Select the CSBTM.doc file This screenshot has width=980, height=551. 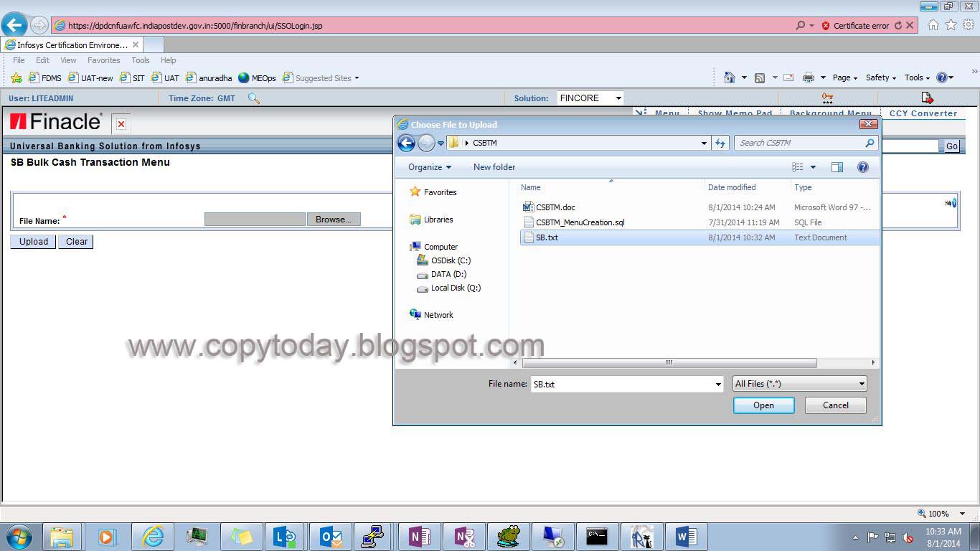click(x=555, y=207)
